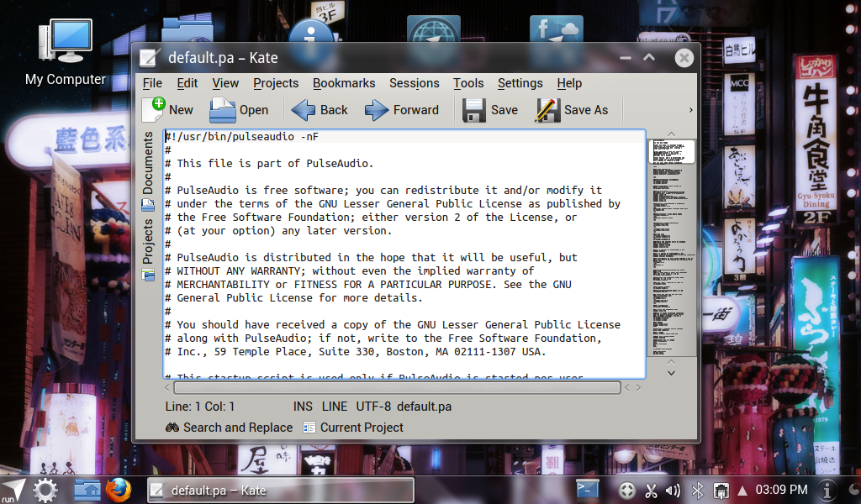
Task: Open UTF-8 encoding selector in status bar
Action: coord(373,407)
